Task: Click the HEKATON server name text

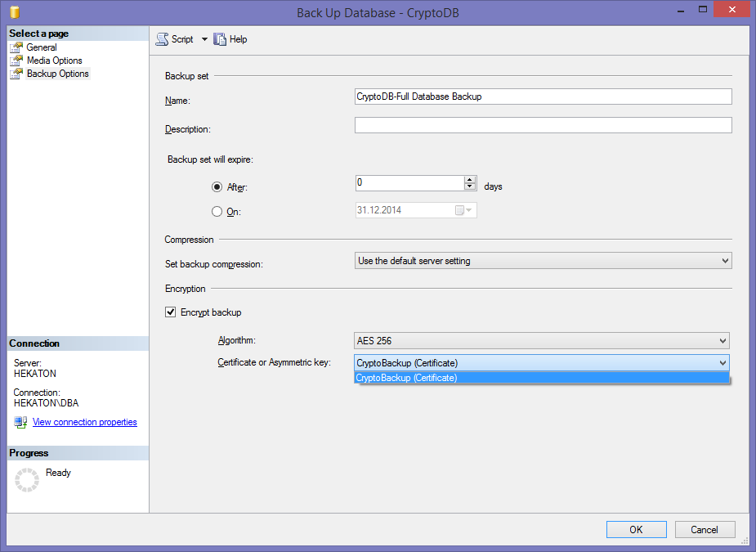Action: (34, 374)
